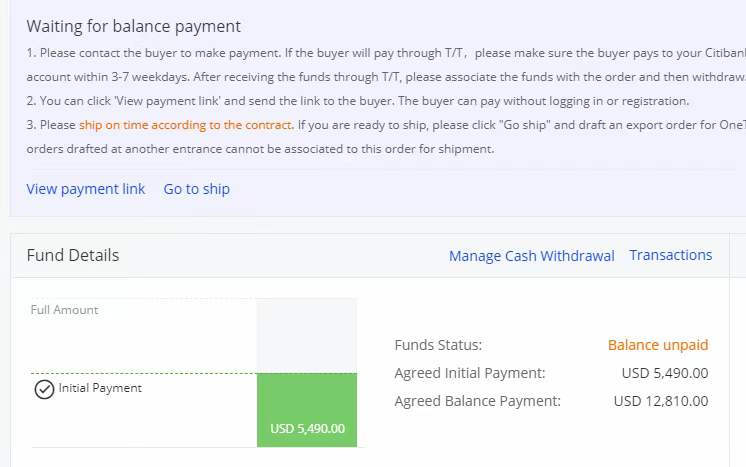Click the Initial Payment chart label
This screenshot has width=746, height=467.
[100, 388]
